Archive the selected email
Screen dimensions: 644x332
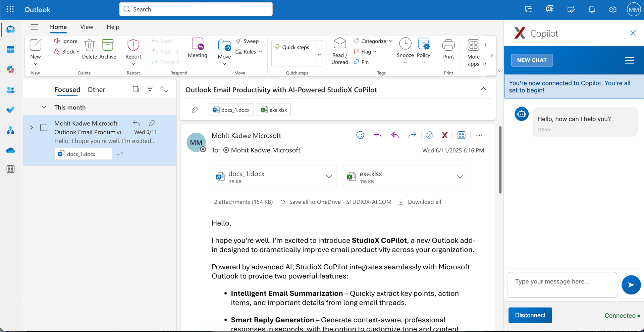pos(108,46)
